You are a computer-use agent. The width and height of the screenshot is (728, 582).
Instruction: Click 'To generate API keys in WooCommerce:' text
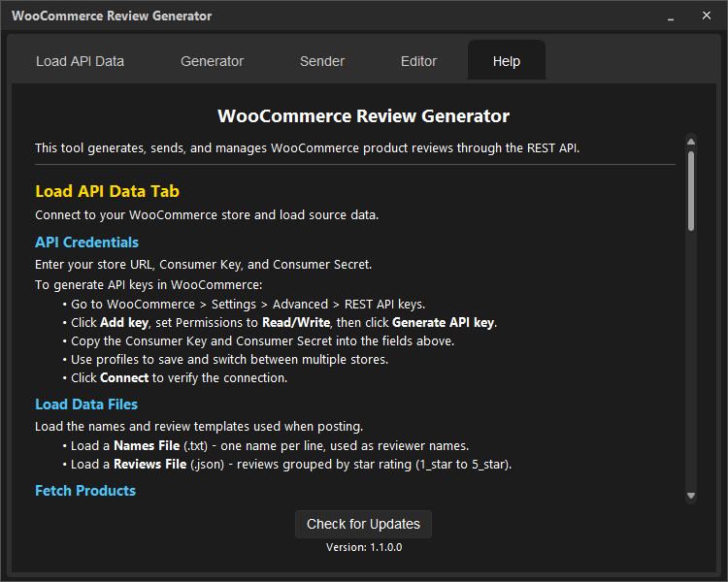tap(149, 285)
